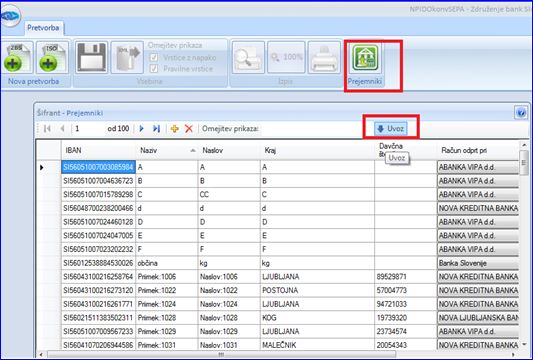Click the XML export arrow icon
Screen dimensions: 533x360
pos(127,57)
